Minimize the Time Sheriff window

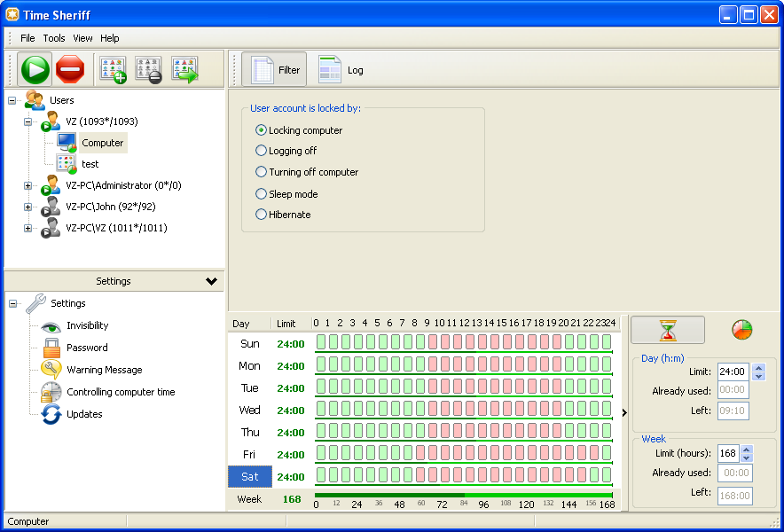click(728, 15)
